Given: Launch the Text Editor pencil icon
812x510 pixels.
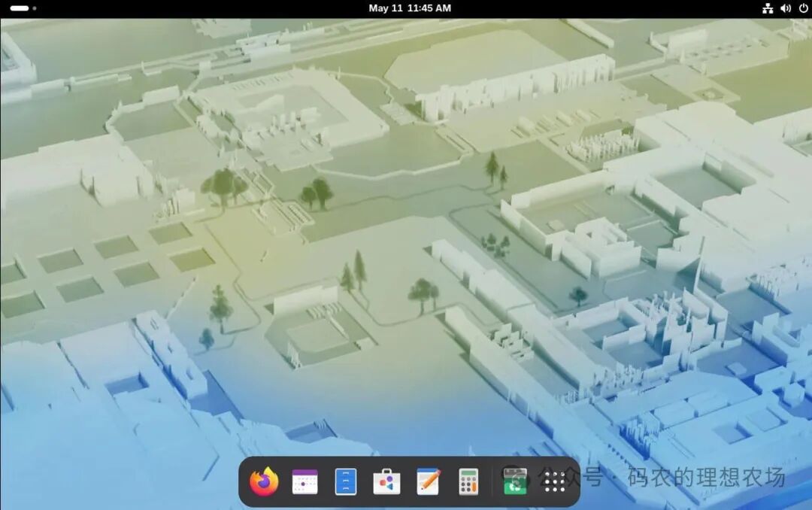Looking at the screenshot, I should click(x=429, y=481).
